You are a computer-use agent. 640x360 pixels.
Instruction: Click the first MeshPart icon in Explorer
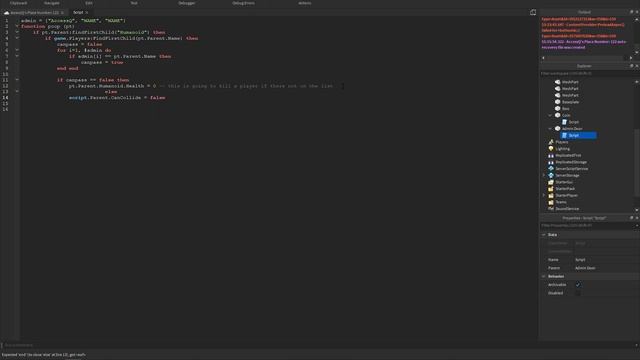pos(558,82)
